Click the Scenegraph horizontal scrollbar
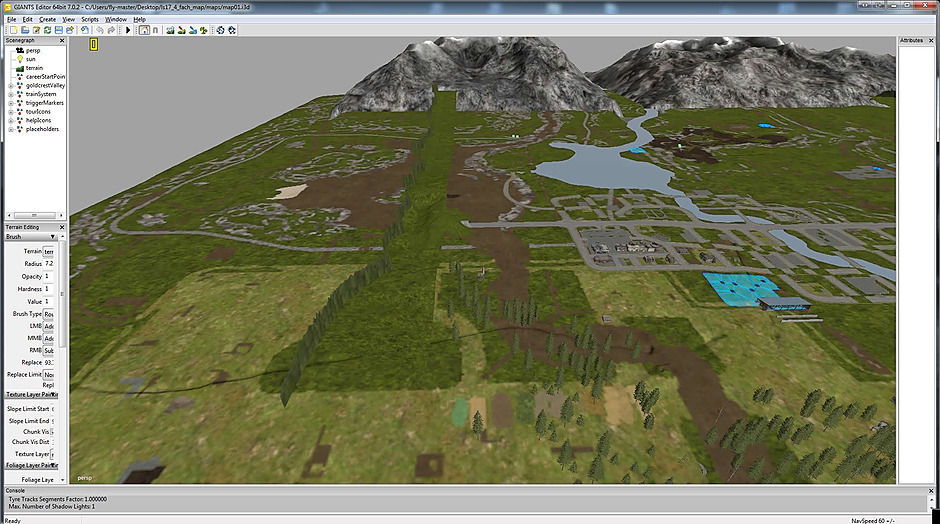Image resolution: width=940 pixels, height=524 pixels. click(x=35, y=215)
